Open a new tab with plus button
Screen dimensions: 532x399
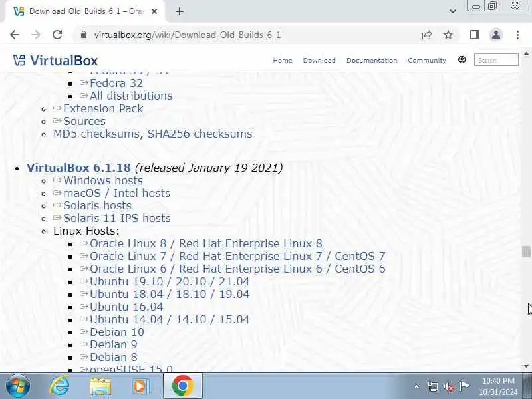point(180,11)
